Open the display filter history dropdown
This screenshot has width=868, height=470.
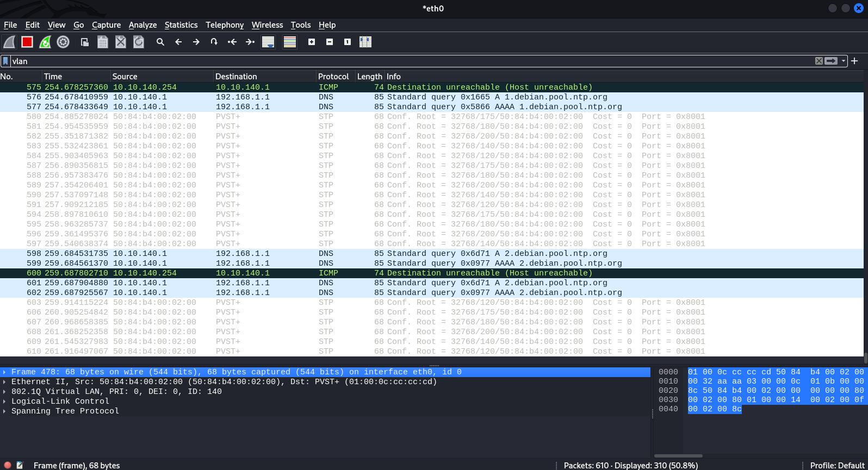[844, 61]
